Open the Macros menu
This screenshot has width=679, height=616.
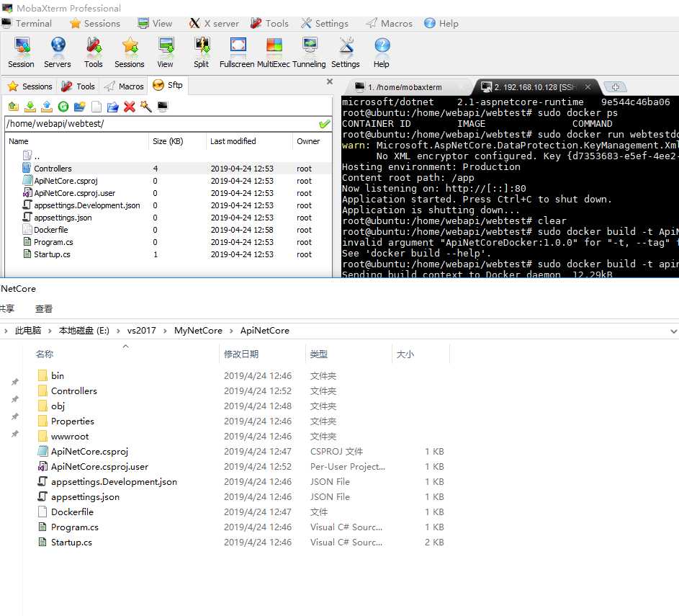[x=389, y=23]
